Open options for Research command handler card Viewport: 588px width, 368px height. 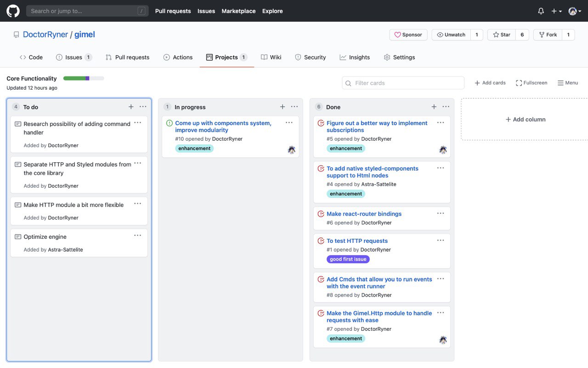point(137,123)
